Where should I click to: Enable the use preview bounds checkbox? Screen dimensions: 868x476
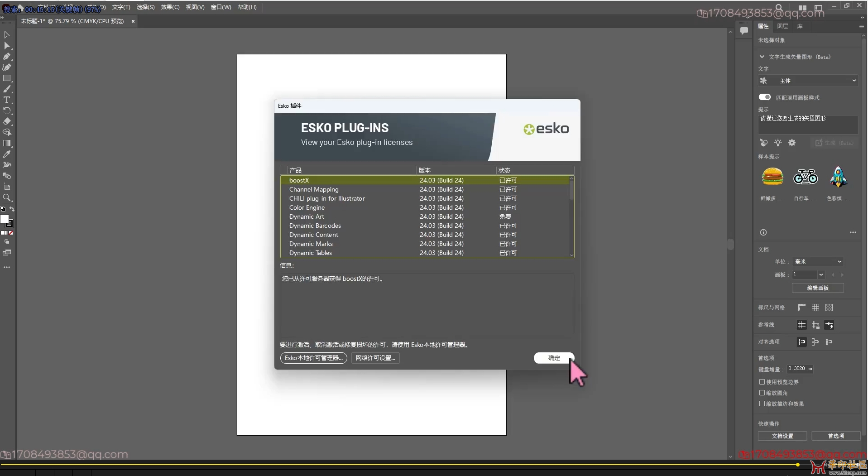point(762,382)
